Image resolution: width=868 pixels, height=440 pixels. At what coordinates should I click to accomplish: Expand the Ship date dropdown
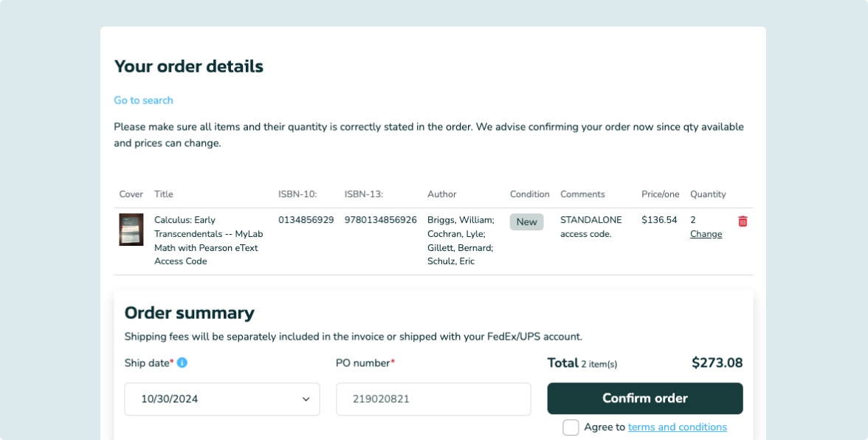[222, 399]
